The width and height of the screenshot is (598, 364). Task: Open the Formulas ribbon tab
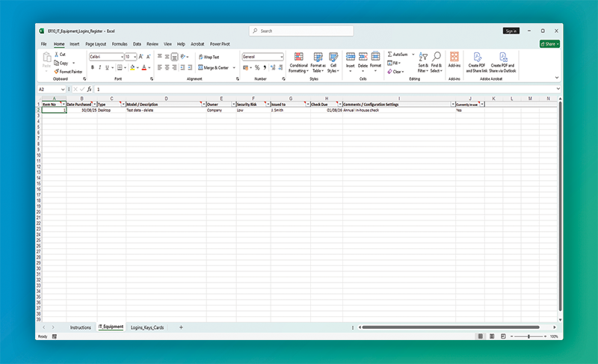[119, 44]
